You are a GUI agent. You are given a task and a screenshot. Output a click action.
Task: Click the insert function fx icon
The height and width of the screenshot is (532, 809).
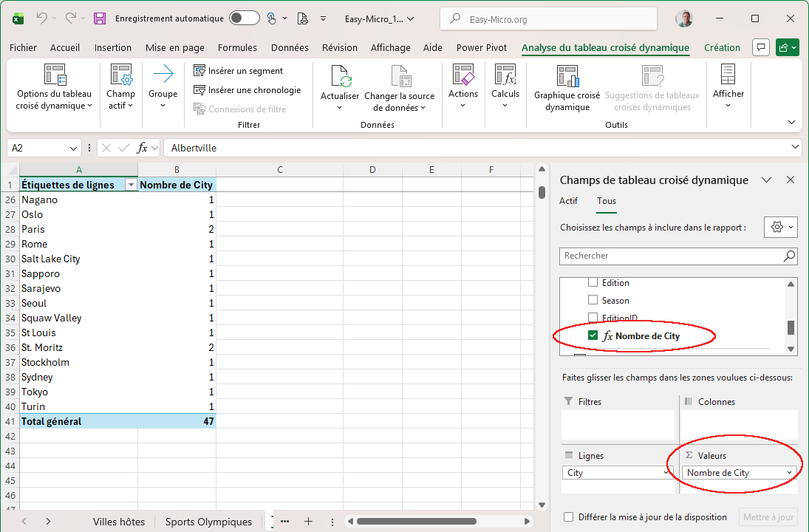[143, 148]
